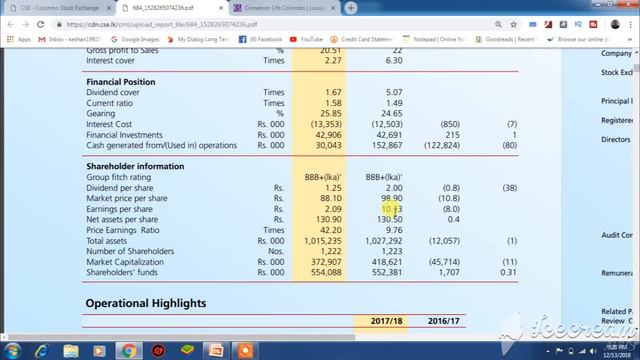
Task: Open the Chrome three-dot menu
Action: click(630, 24)
